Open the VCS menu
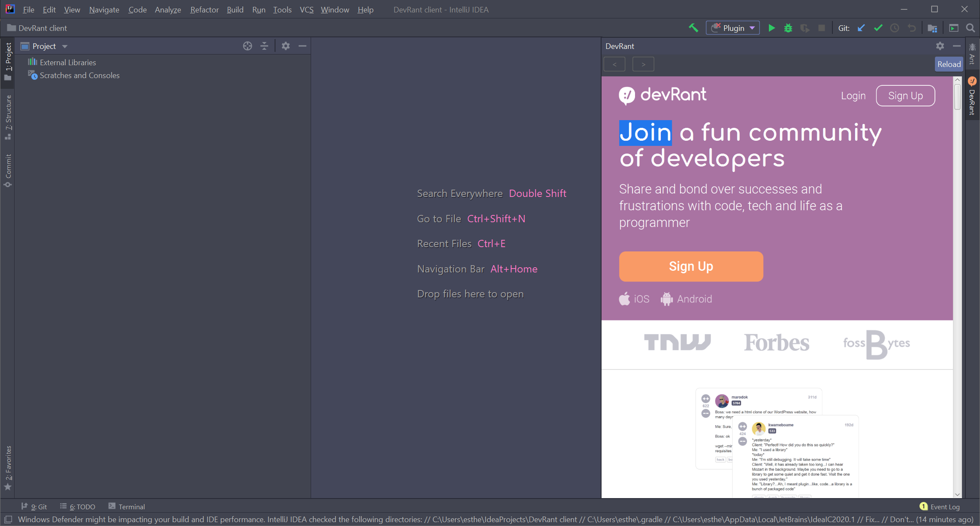980x526 pixels. [306, 9]
